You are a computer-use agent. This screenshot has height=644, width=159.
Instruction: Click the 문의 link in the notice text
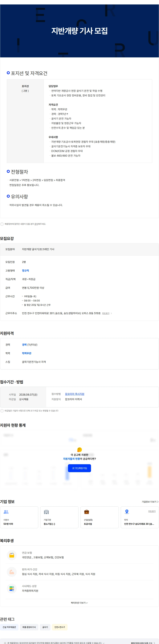(x=36, y=224)
